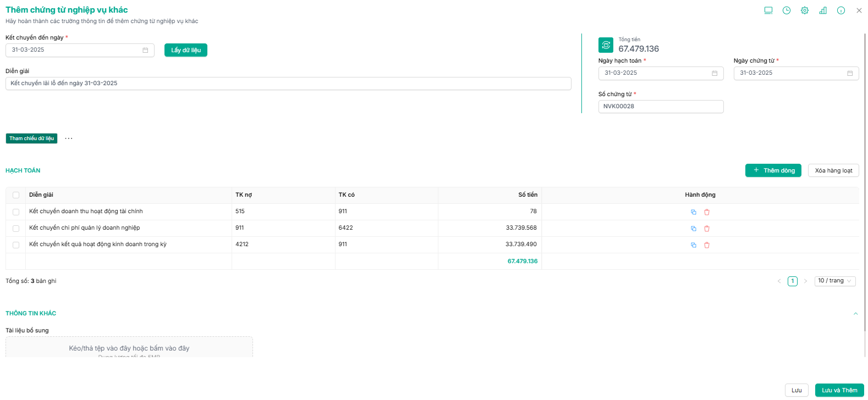Duplicate the row with TK nợ 4212
Screen dimensions: 868x400
click(694, 245)
